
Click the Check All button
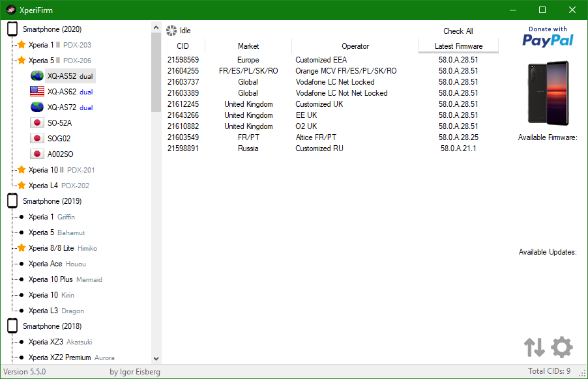tap(458, 31)
